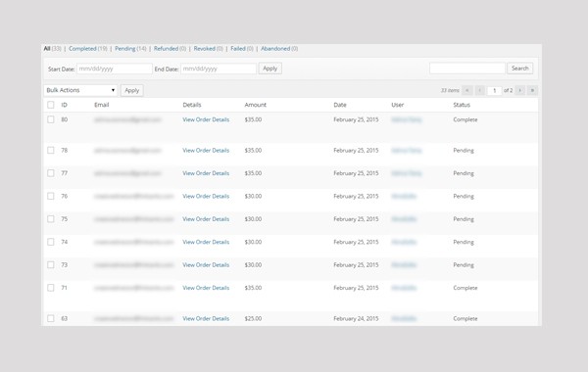Check the box for order 80

tap(51, 119)
